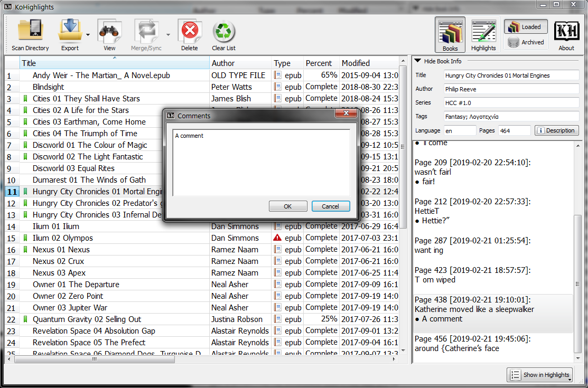Click the green bookmark on Discworld 01
The width and height of the screenshot is (588, 388).
[25, 145]
